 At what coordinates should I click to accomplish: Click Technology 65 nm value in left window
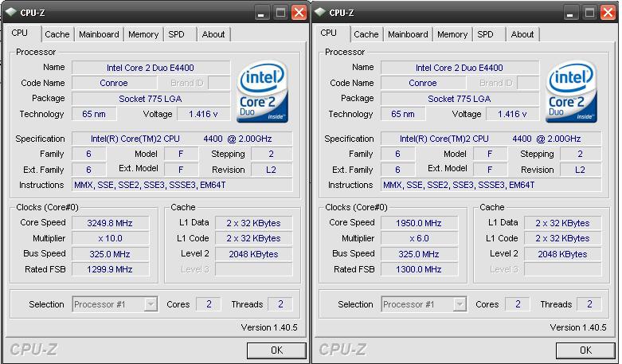coord(94,114)
